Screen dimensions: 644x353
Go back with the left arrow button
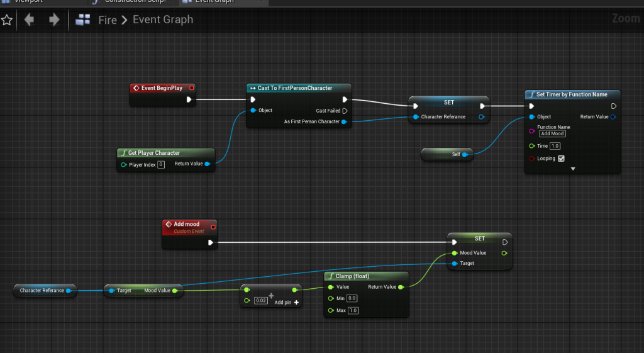pos(29,20)
